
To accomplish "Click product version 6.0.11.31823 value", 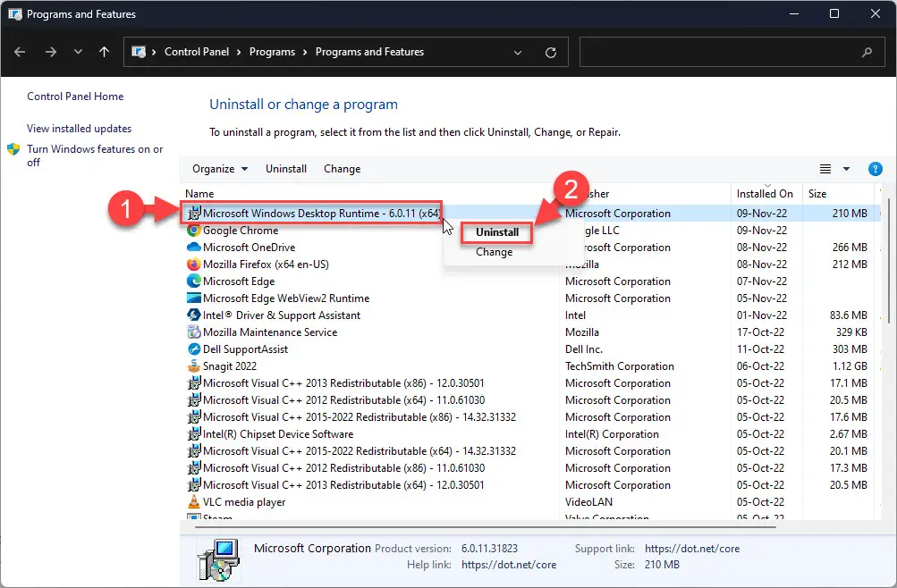I will coord(490,549).
